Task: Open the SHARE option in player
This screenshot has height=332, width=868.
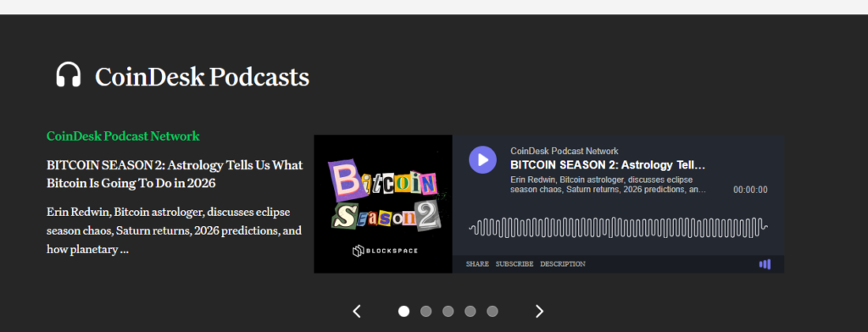Action: 477,264
